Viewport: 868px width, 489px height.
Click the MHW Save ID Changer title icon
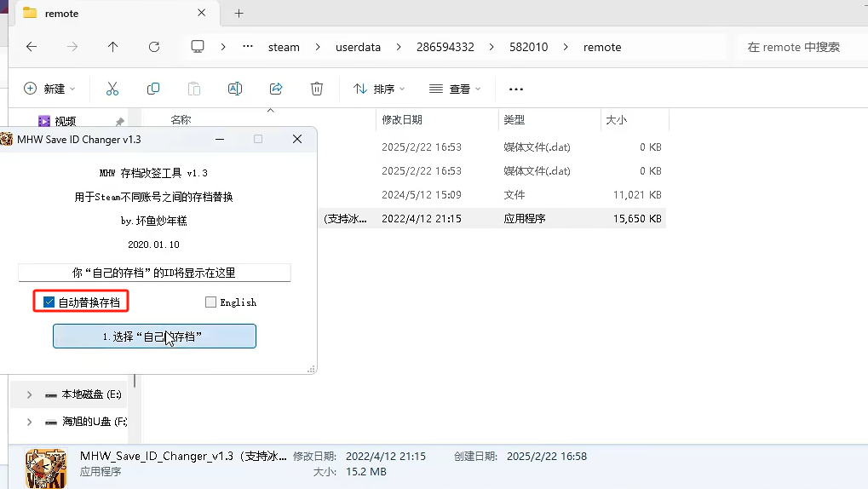(x=6, y=139)
